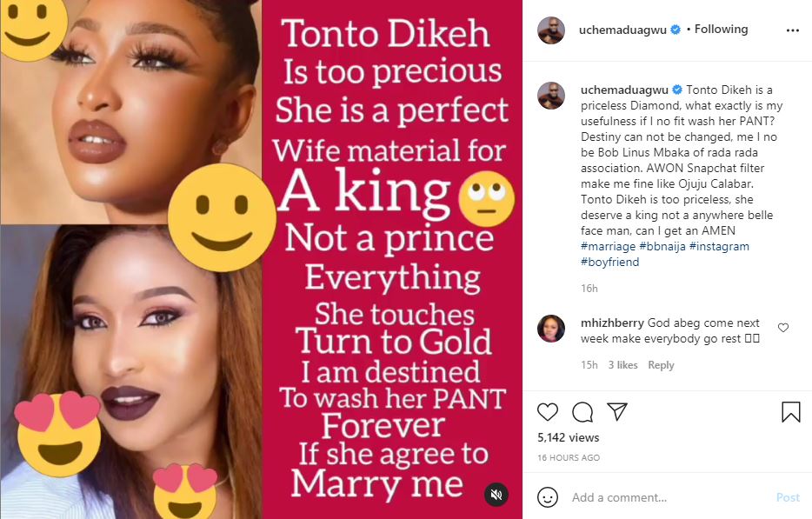Open mhizhberry's profile avatar
This screenshot has width=812, height=519.
pyautogui.click(x=550, y=329)
